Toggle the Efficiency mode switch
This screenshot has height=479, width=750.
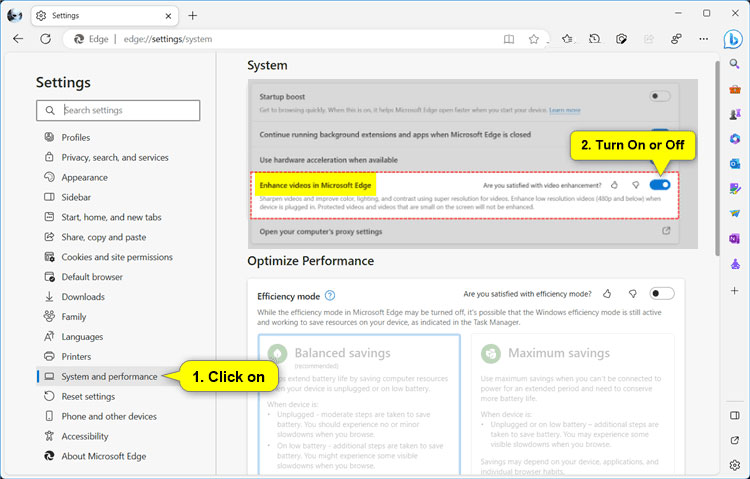click(662, 293)
